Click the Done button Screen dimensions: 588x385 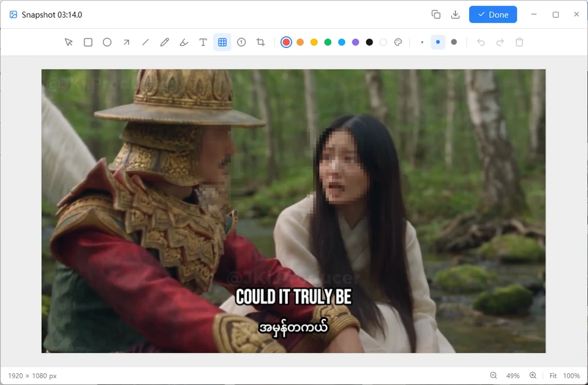(493, 15)
